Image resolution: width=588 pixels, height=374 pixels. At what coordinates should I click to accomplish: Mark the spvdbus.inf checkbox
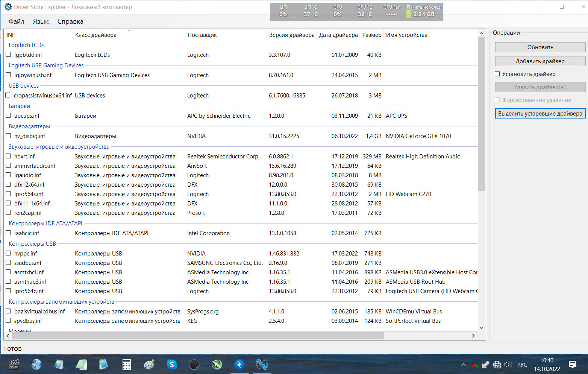[x=8, y=321]
